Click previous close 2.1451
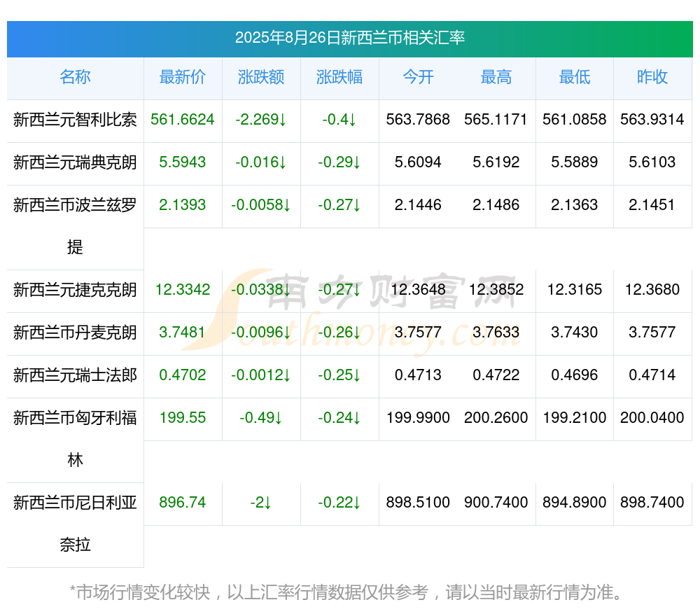The height and width of the screenshot is (614, 700). click(x=652, y=205)
